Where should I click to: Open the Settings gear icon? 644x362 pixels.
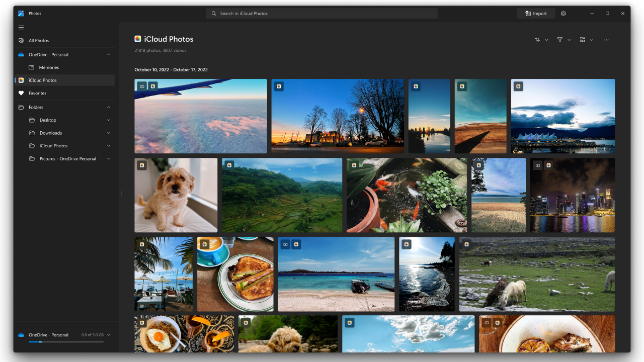coord(563,14)
